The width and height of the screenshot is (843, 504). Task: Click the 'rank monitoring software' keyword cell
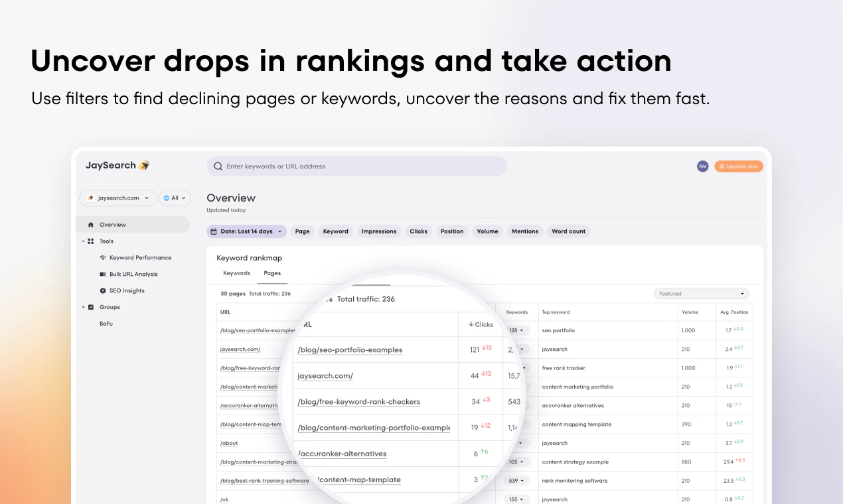(574, 481)
